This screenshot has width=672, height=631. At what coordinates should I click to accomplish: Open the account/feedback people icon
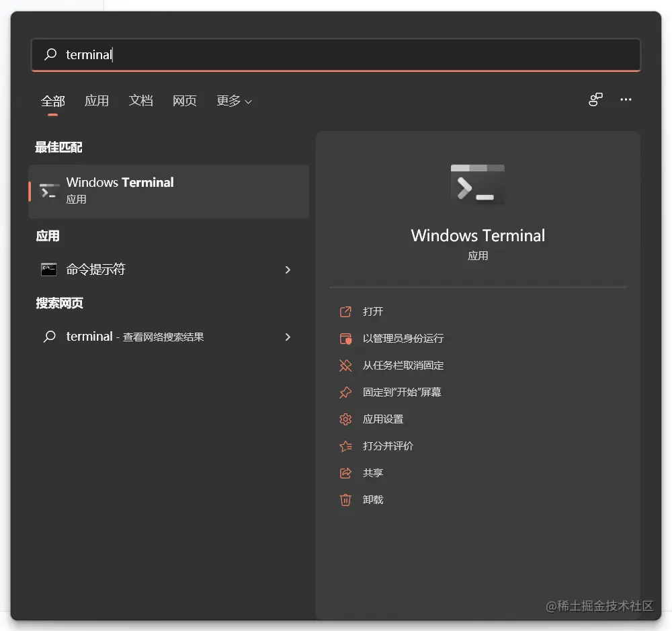[595, 99]
